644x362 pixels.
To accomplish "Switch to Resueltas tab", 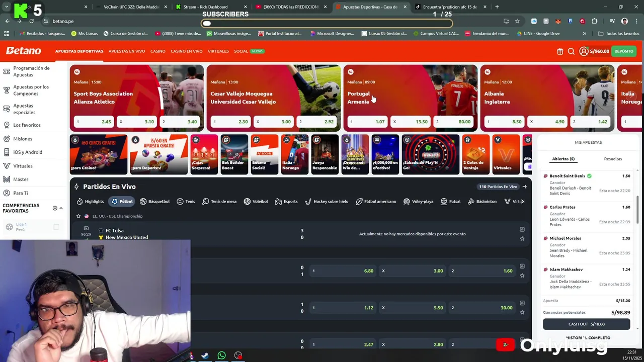I will pos(613,159).
